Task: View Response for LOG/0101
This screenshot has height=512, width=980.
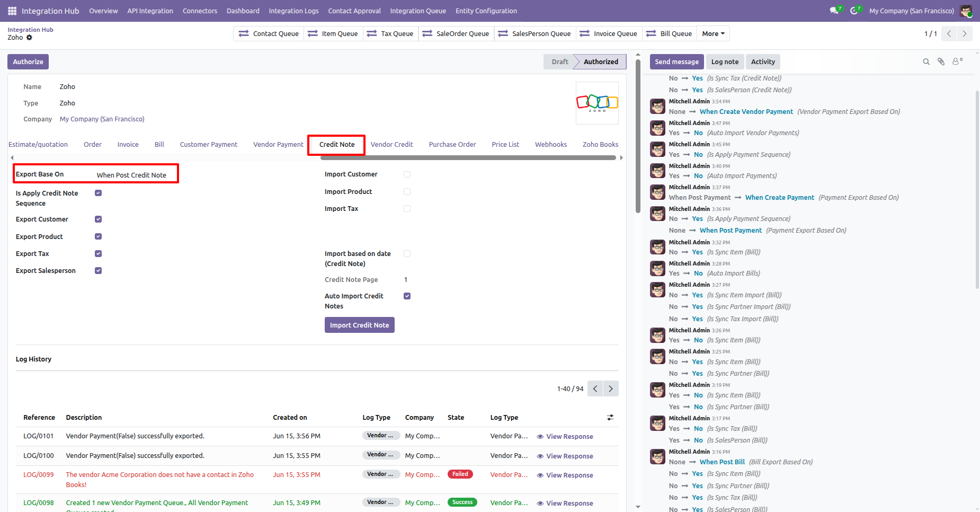Action: point(565,437)
